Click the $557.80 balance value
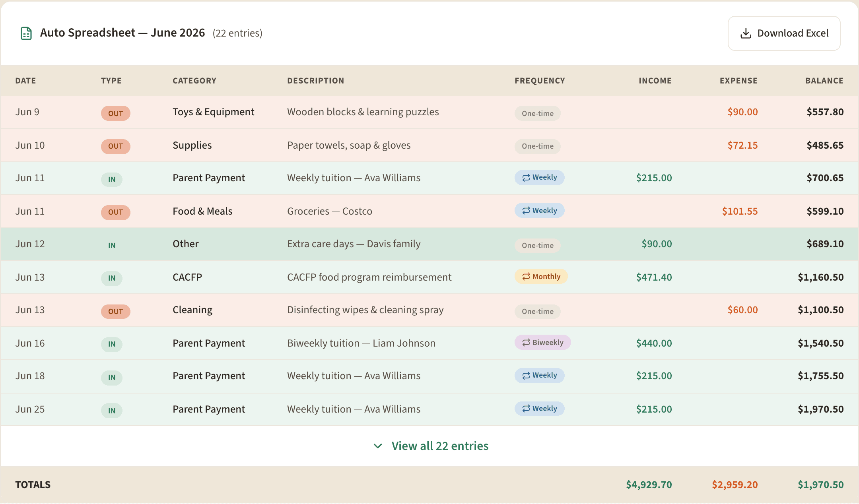The height and width of the screenshot is (504, 859). [x=825, y=112]
